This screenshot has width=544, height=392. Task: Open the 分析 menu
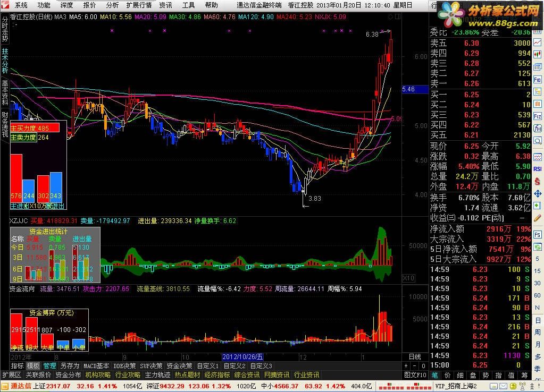112,5
